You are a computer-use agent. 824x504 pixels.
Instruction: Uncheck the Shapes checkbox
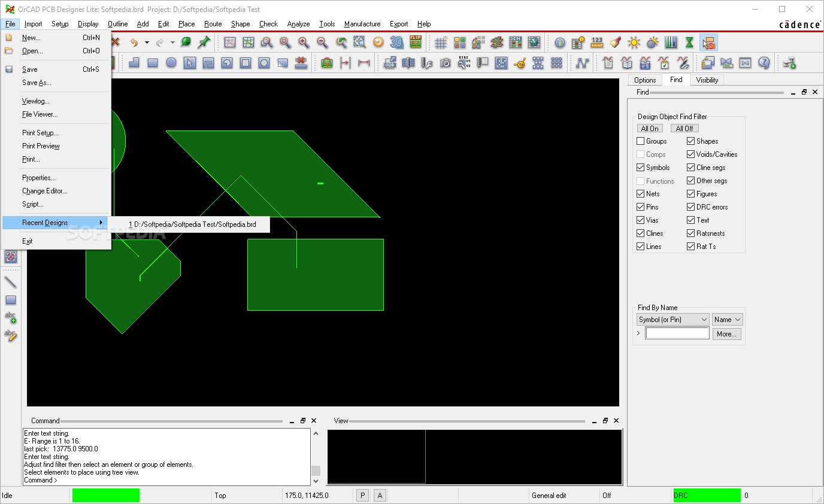point(691,141)
